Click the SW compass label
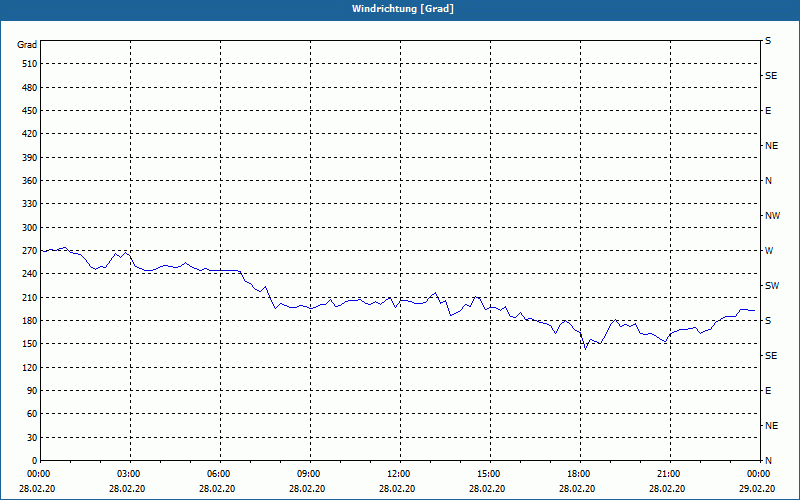This screenshot has height=500, width=800. pos(772,286)
